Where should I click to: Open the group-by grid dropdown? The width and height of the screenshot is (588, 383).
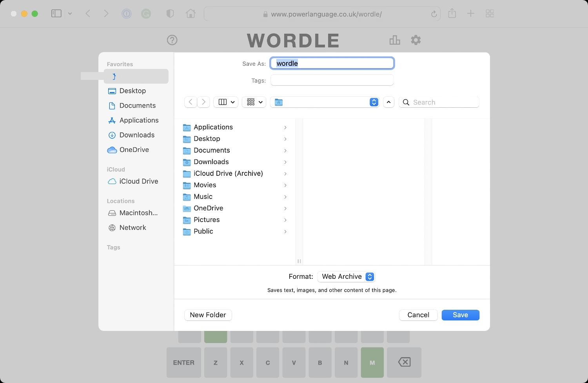(x=254, y=102)
